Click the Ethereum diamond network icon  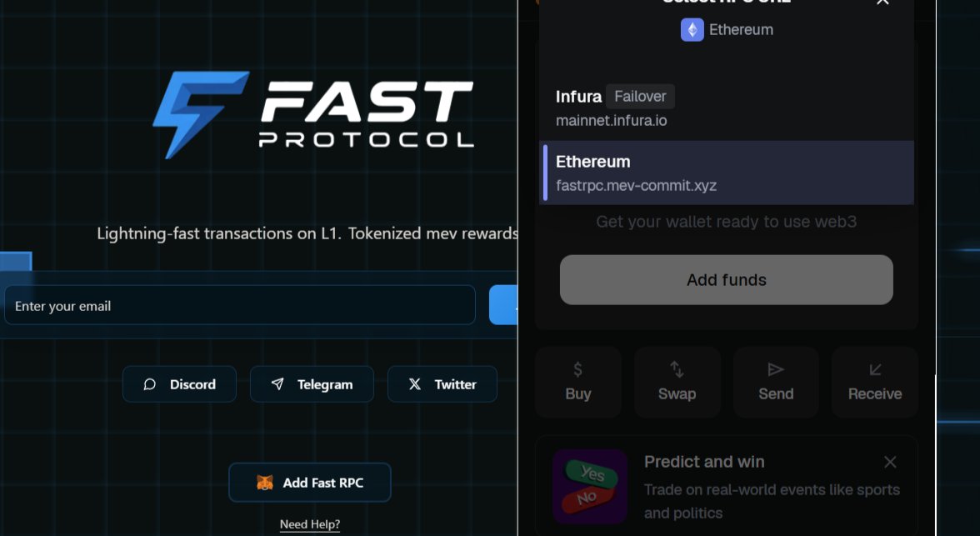click(692, 29)
